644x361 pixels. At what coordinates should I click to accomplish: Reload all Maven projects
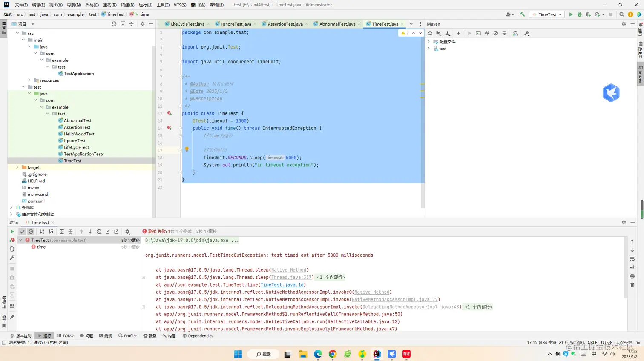(430, 33)
